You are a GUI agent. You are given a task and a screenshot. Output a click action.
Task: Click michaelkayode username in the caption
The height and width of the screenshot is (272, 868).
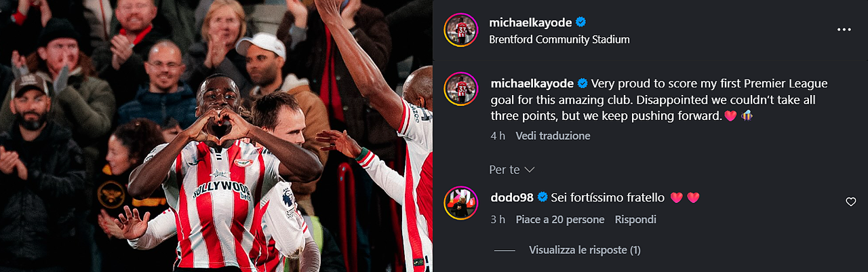click(532, 83)
